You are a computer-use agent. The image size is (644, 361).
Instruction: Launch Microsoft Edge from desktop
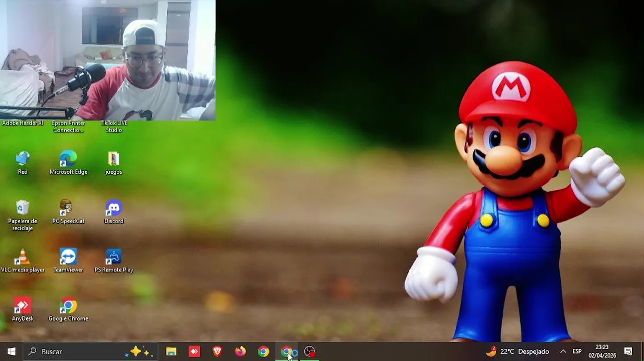coord(68,163)
